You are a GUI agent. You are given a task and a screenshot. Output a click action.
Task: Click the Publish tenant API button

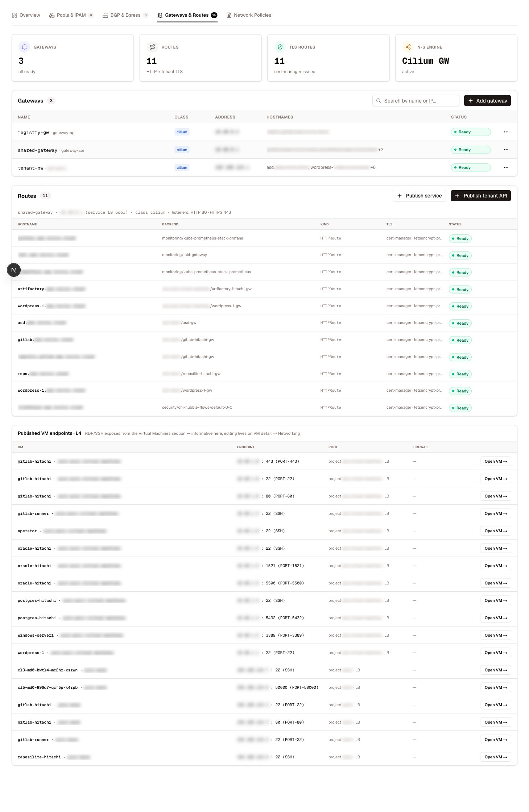coord(481,196)
